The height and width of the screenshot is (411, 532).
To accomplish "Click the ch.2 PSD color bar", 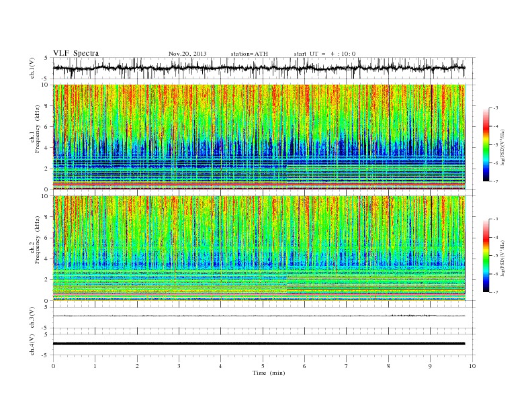I will [486, 255].
